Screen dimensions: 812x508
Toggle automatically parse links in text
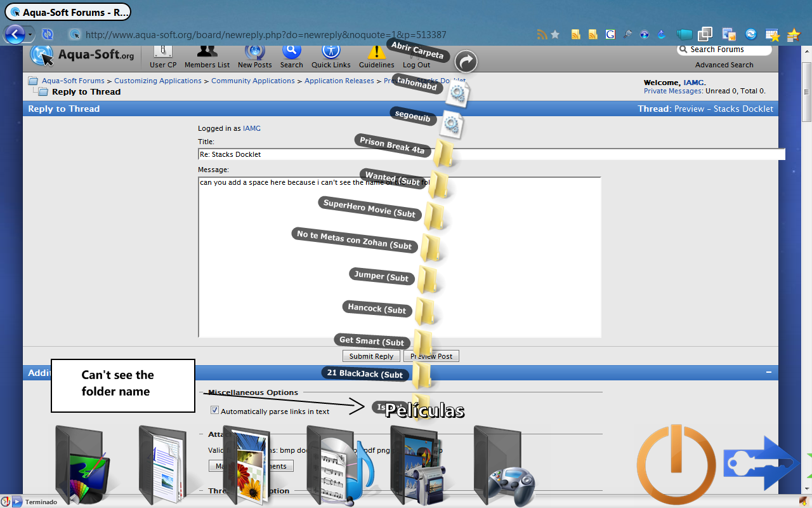click(x=215, y=411)
